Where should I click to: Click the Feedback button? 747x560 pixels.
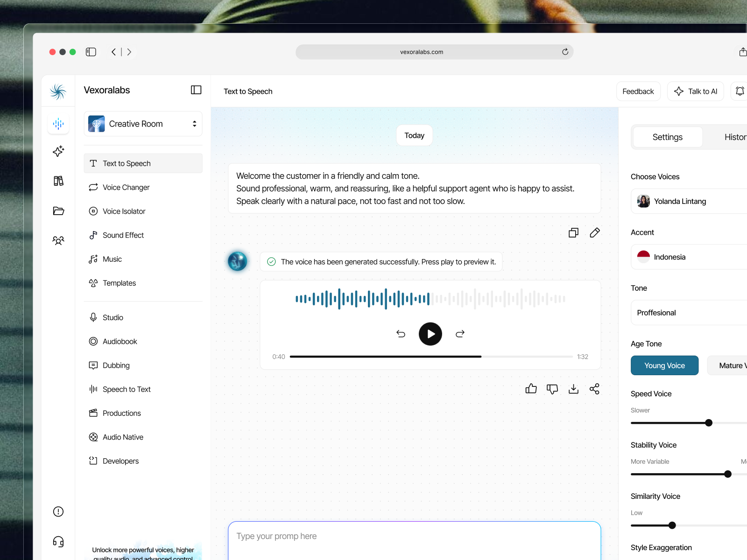638,91
